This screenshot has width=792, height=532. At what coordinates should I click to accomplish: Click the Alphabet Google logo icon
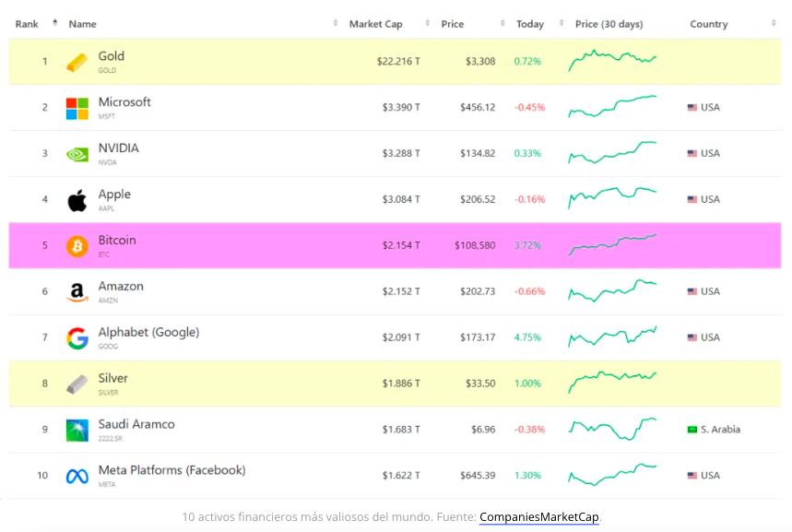click(77, 338)
